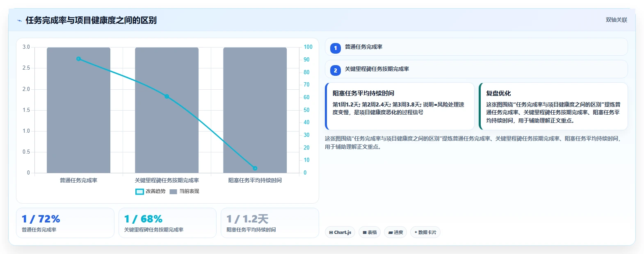This screenshot has width=644, height=254.
Task: Click the line data point above the 普通任务完成率 bar
Action: (79, 59)
